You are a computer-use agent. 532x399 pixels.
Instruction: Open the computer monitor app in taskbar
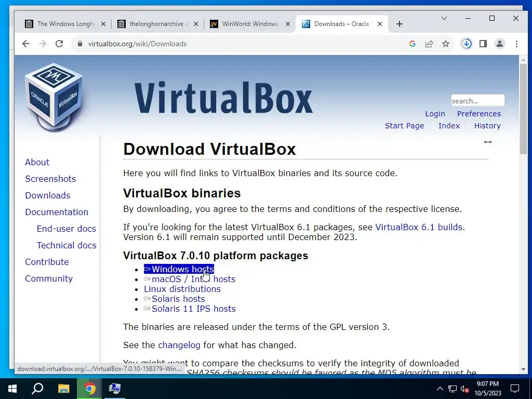tap(115, 389)
